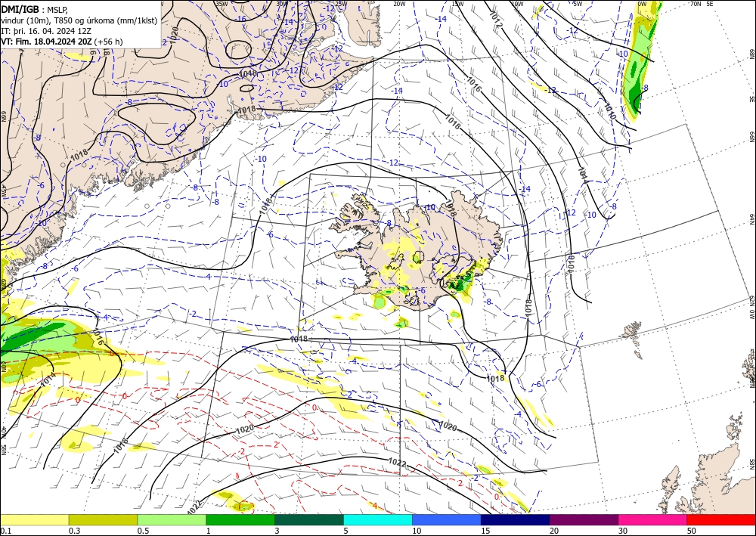
Task: Choose the purple 20–30 legend swatch
Action: [584, 519]
